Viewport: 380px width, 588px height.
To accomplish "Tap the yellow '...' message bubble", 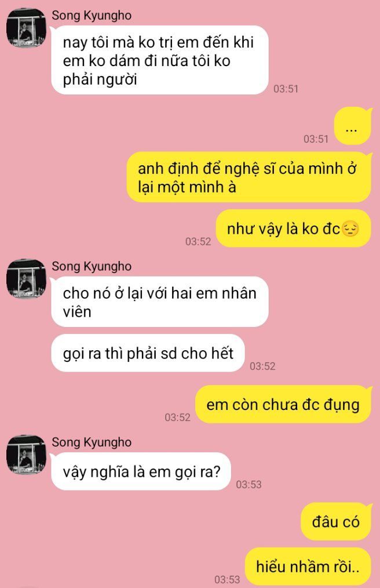I will click(x=352, y=126).
